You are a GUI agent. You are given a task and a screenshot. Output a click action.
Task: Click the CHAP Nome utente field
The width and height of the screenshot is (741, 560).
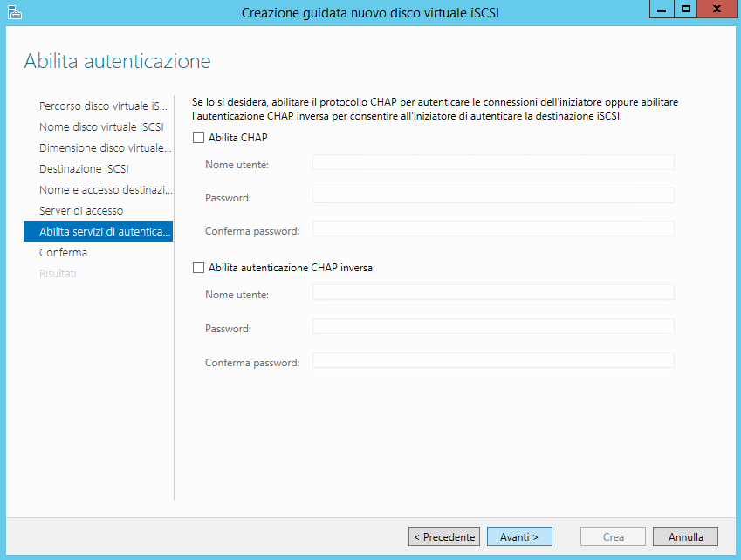point(493,162)
